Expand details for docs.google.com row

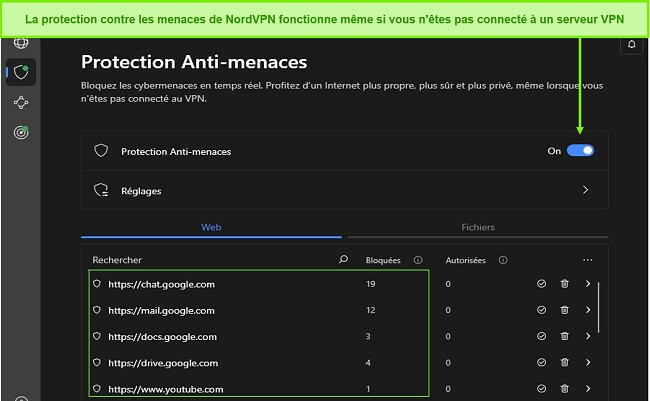click(588, 336)
